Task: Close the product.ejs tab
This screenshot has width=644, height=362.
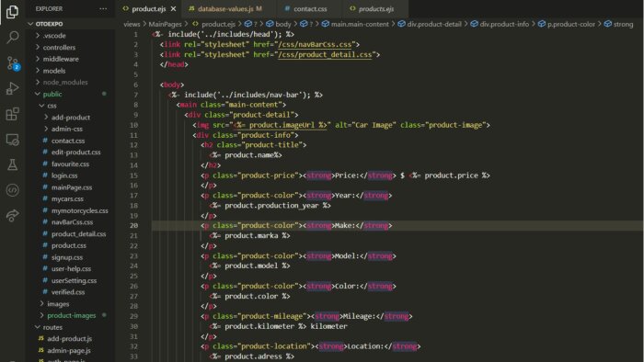Action: [x=173, y=8]
